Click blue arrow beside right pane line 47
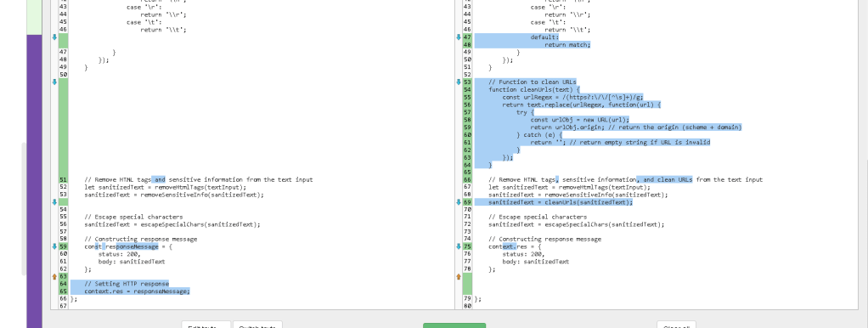The width and height of the screenshot is (868, 328). click(459, 37)
